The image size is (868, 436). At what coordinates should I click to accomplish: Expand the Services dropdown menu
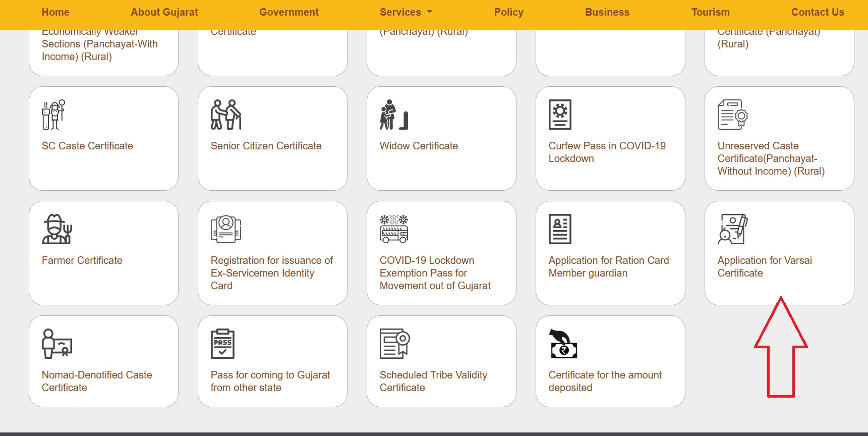[x=406, y=12]
